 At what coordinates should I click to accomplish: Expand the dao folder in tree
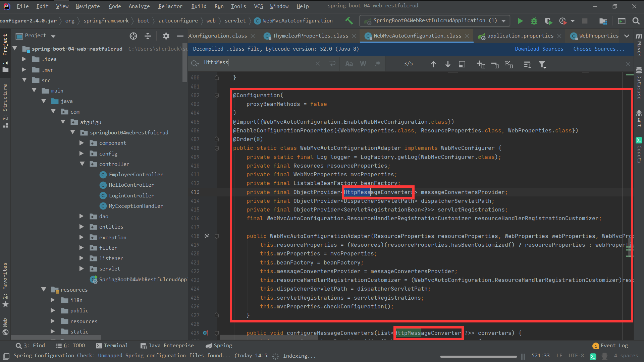(x=82, y=217)
